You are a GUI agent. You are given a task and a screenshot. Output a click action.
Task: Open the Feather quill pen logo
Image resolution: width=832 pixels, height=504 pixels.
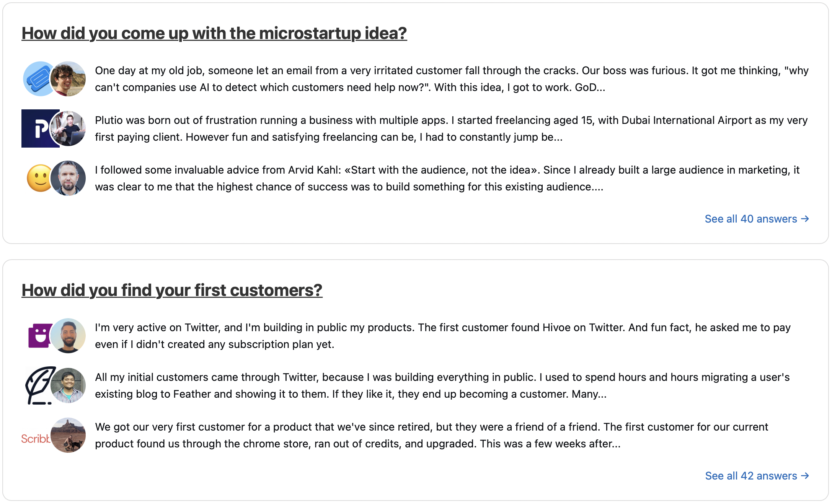tap(38, 385)
